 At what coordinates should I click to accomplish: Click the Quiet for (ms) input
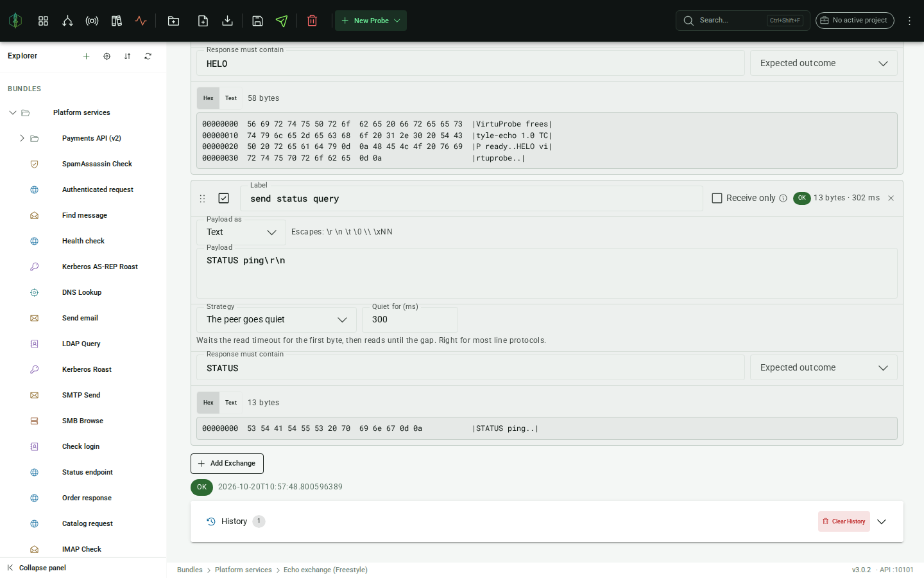[x=410, y=319]
